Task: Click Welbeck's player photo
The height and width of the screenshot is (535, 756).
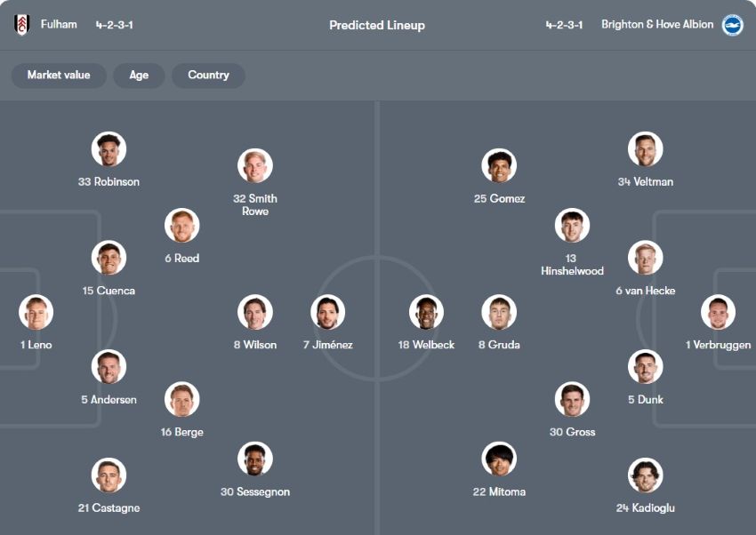Action: click(x=427, y=313)
